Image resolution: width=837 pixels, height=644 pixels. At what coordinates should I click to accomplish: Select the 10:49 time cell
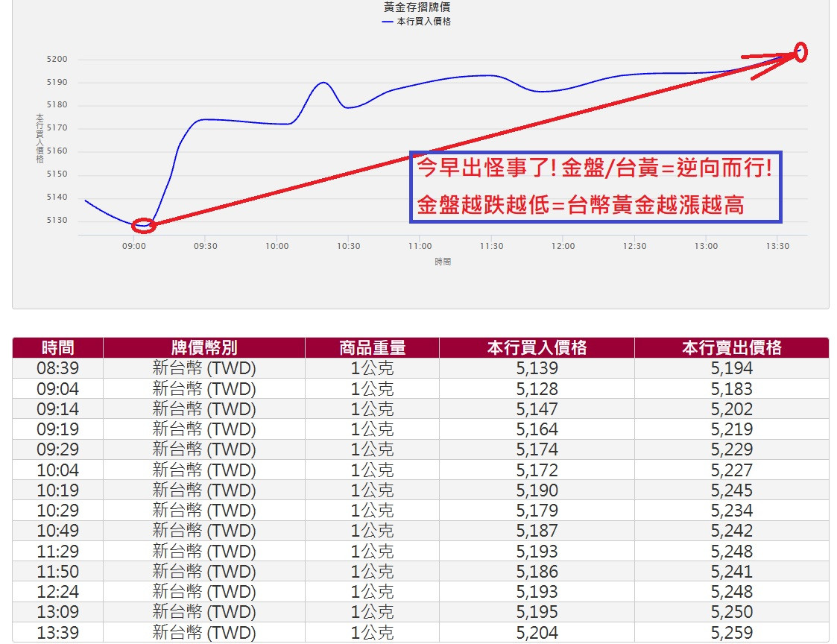[57, 531]
